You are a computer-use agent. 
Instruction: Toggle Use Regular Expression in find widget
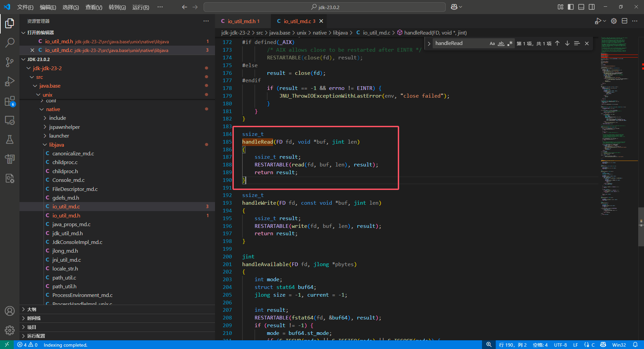510,43
